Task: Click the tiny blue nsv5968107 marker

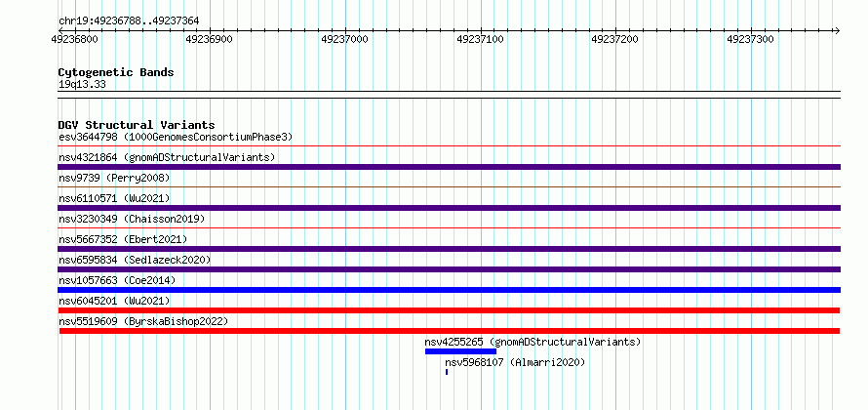Action: coord(447,372)
